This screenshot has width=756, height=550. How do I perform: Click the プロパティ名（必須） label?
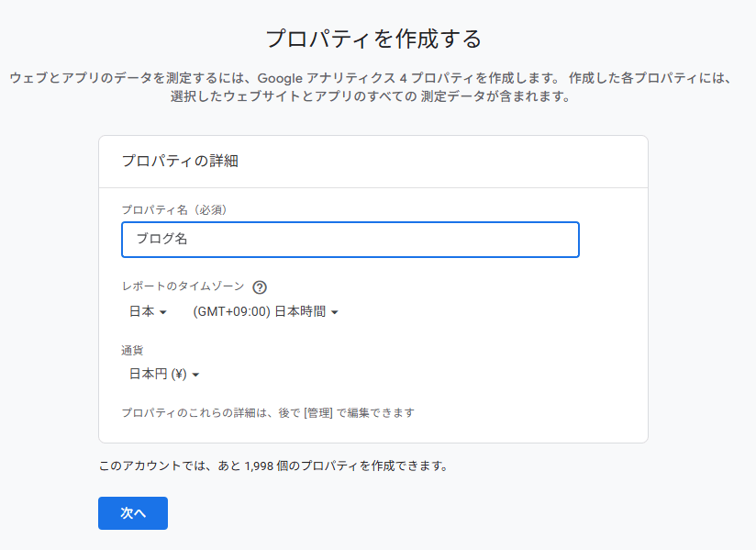(174, 210)
